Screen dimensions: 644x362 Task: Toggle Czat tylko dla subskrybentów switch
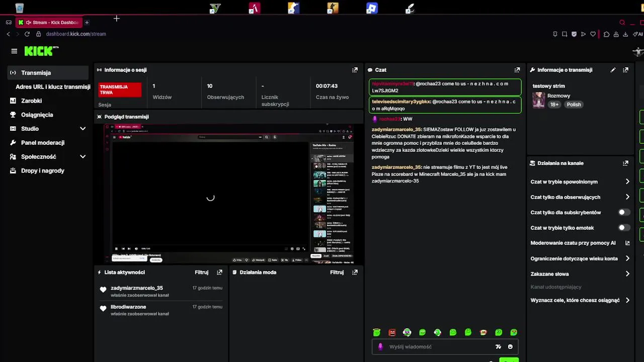[x=624, y=212]
